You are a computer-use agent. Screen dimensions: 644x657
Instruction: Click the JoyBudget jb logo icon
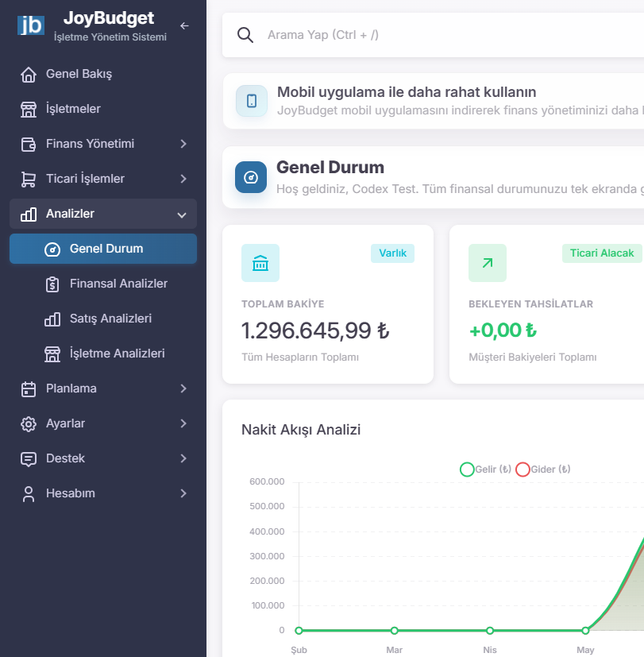tap(30, 25)
